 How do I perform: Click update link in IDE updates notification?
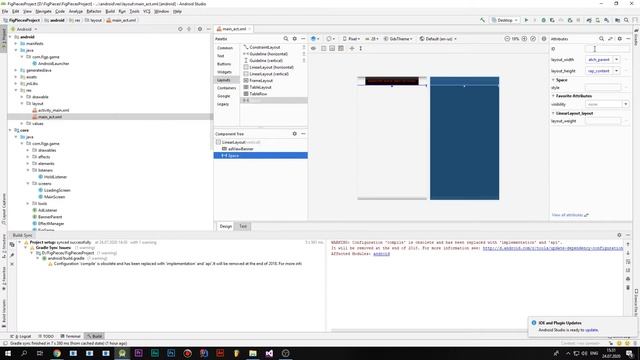tap(592, 330)
